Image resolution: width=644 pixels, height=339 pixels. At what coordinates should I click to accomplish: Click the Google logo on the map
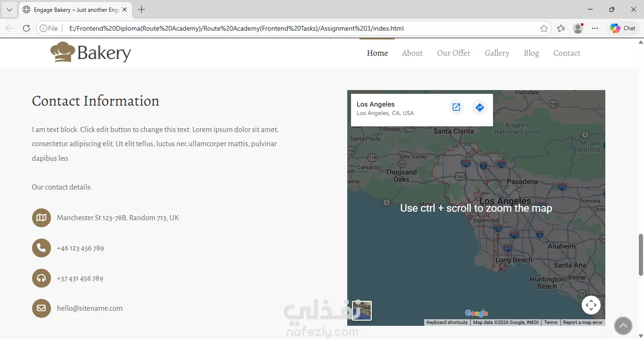[477, 314]
